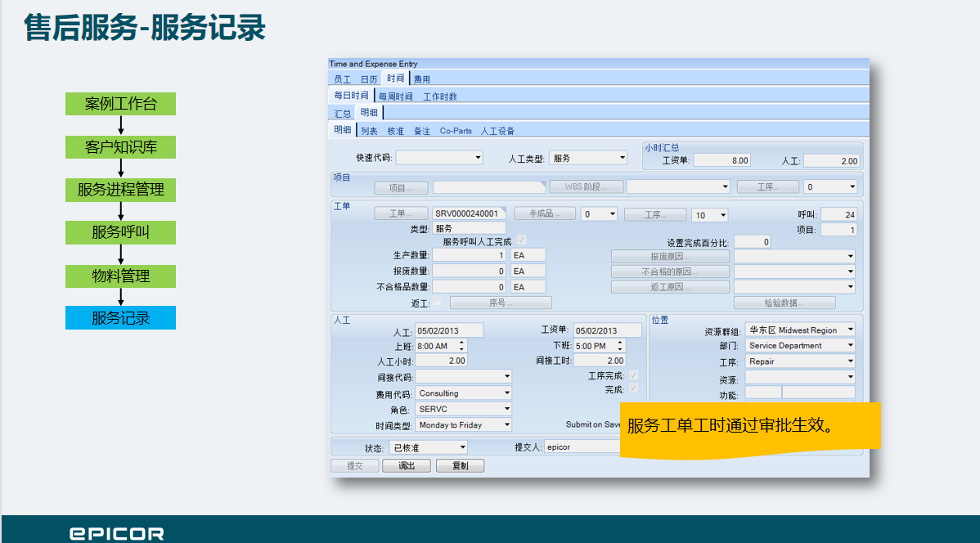Toggle the 返工 checkbox

pyautogui.click(x=437, y=303)
